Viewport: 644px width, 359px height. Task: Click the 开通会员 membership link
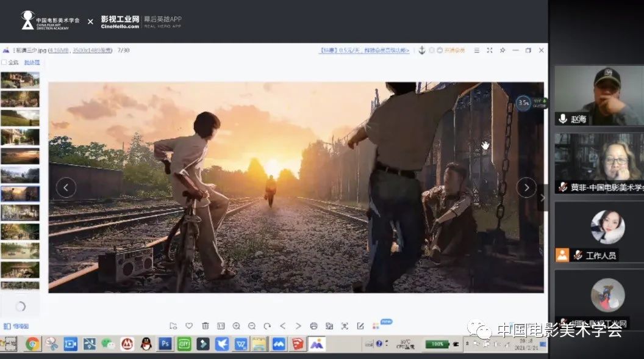coord(454,50)
